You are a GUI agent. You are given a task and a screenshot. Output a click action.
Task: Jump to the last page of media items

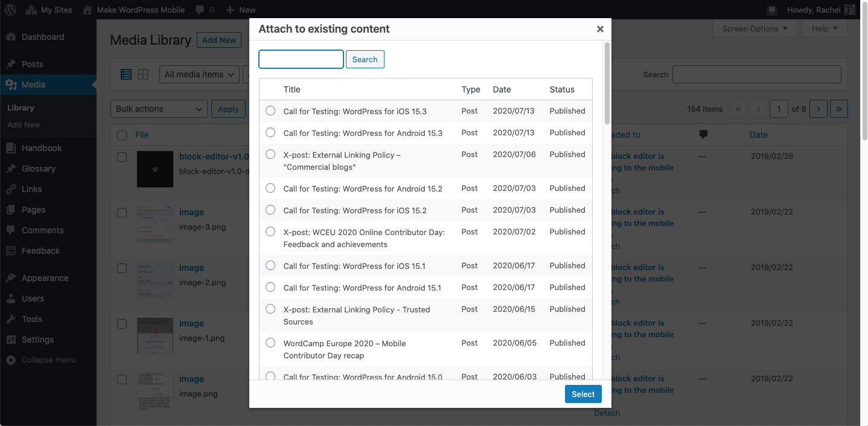(x=839, y=109)
